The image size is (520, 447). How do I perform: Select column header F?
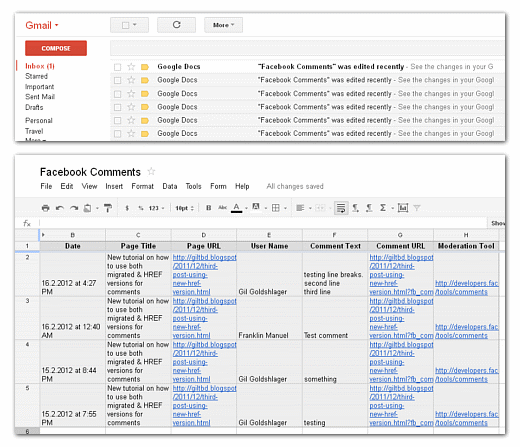(x=335, y=235)
